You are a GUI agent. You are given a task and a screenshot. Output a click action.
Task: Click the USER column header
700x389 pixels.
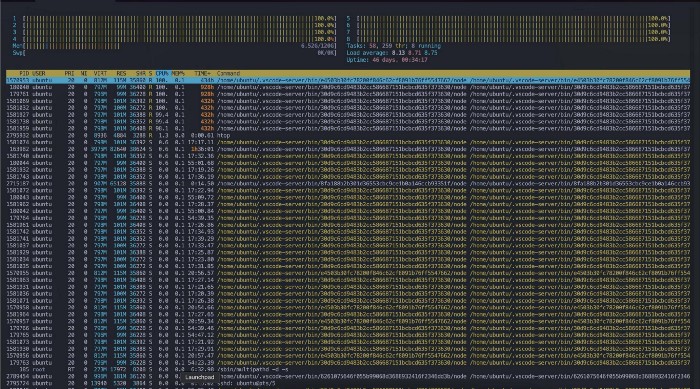[x=38, y=73]
